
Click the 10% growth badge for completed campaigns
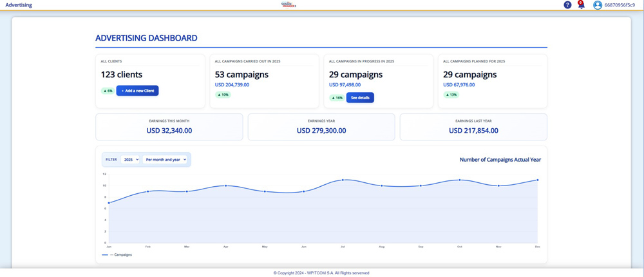222,95
